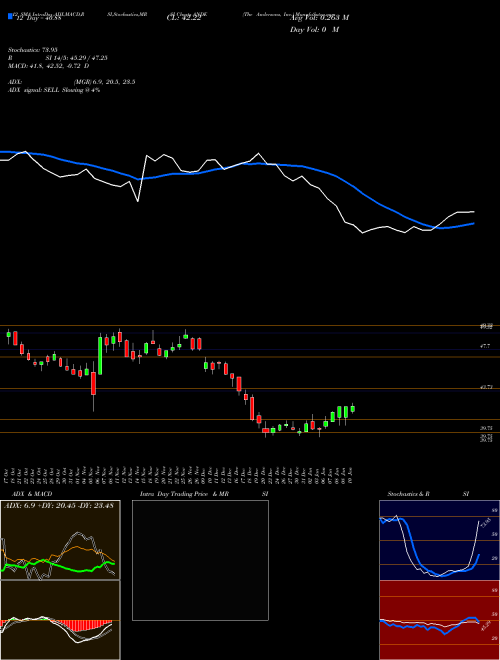Select the 'Avg Vol: 0.263 M' text
Screen dimensions: 500x660
(319, 18)
